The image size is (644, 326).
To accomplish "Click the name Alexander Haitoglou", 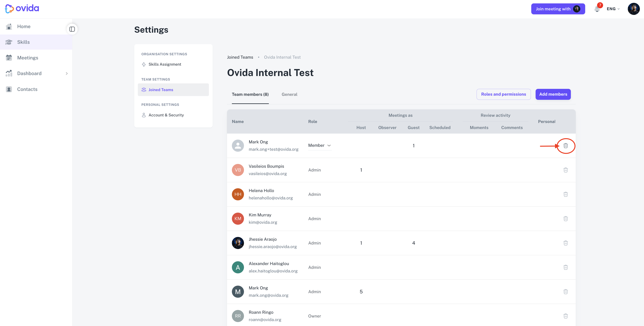I will click(x=269, y=264).
